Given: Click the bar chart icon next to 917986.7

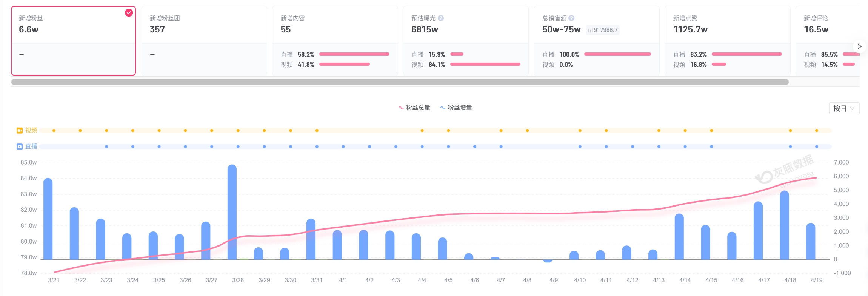Looking at the screenshot, I should click(590, 30).
